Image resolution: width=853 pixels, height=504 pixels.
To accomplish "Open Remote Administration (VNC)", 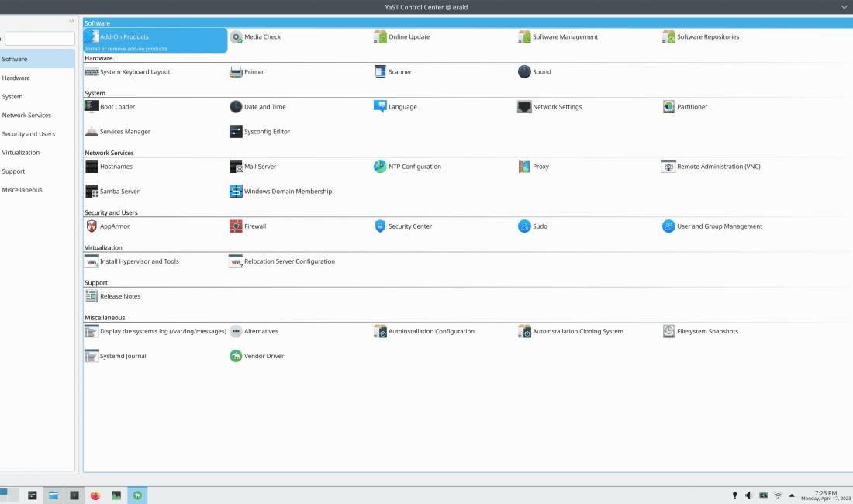I will [x=712, y=167].
